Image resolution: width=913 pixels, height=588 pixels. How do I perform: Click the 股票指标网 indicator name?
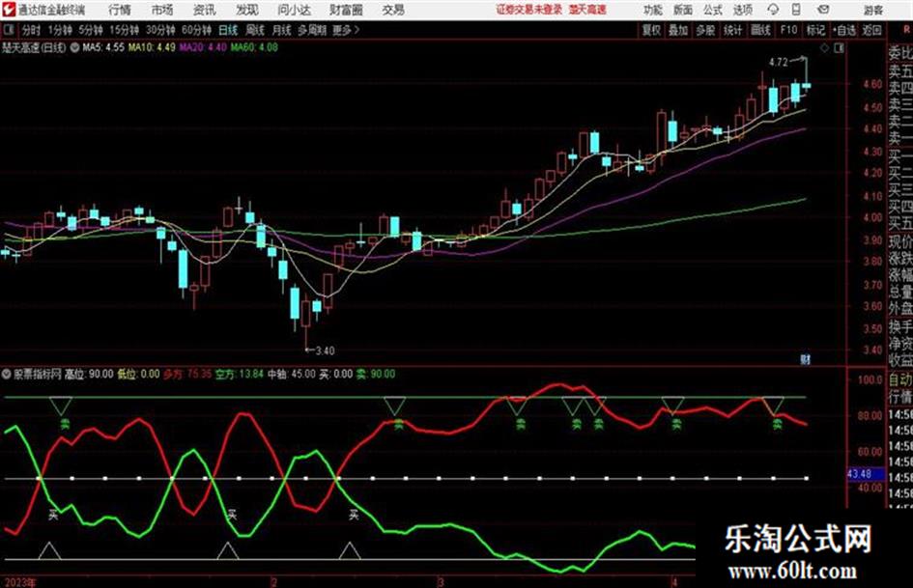point(38,374)
